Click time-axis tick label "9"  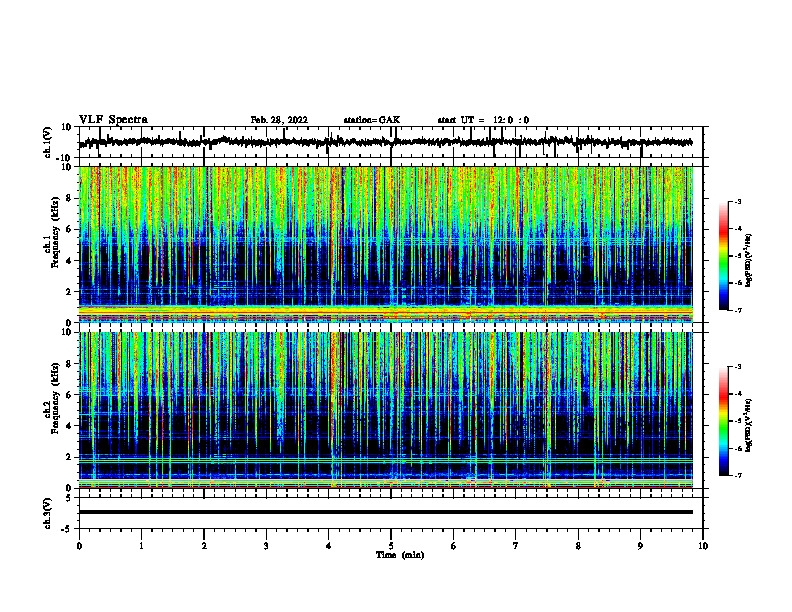click(640, 546)
